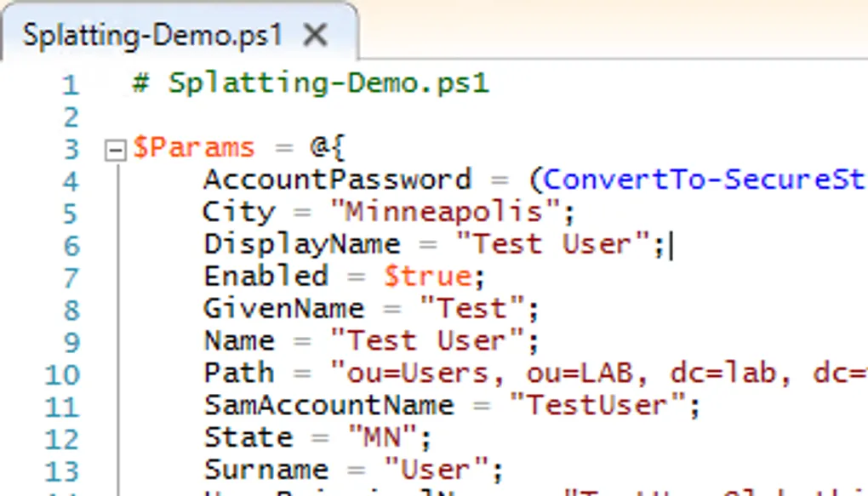Click line number 7 in the gutter
This screenshot has width=868, height=496.
pyautogui.click(x=70, y=278)
